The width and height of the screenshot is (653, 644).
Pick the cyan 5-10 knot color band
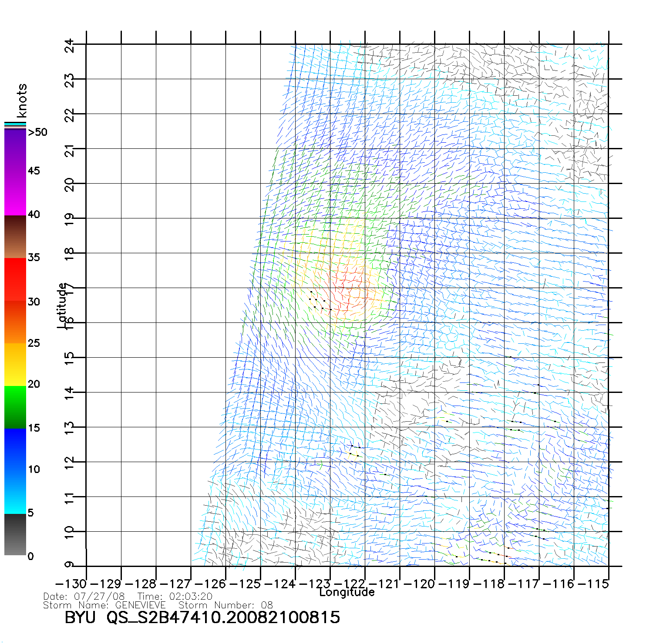tap(15, 492)
